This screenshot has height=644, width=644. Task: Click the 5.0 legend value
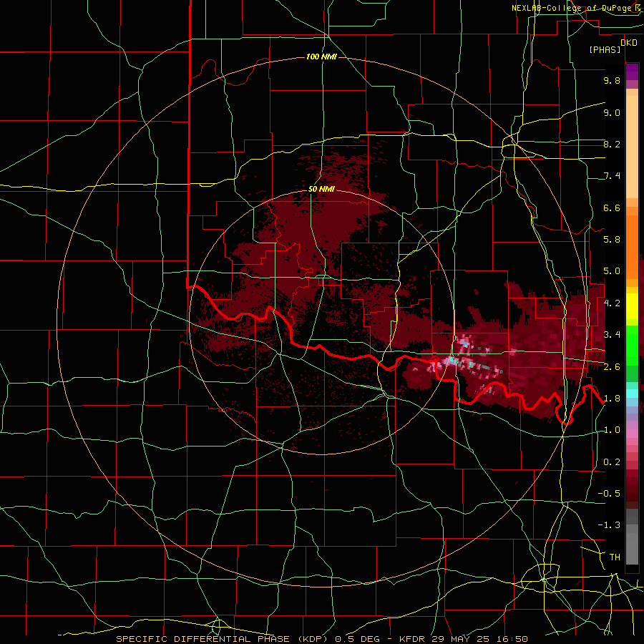[612, 271]
